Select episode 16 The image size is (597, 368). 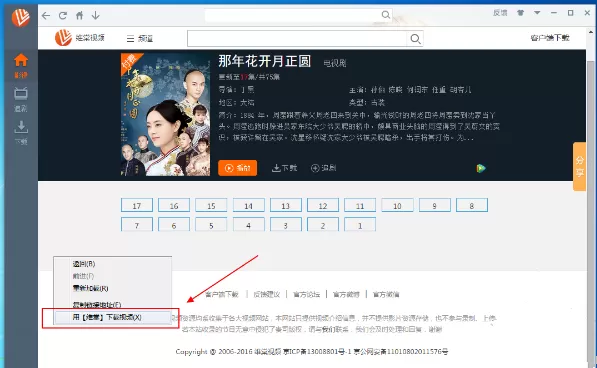coord(174,206)
